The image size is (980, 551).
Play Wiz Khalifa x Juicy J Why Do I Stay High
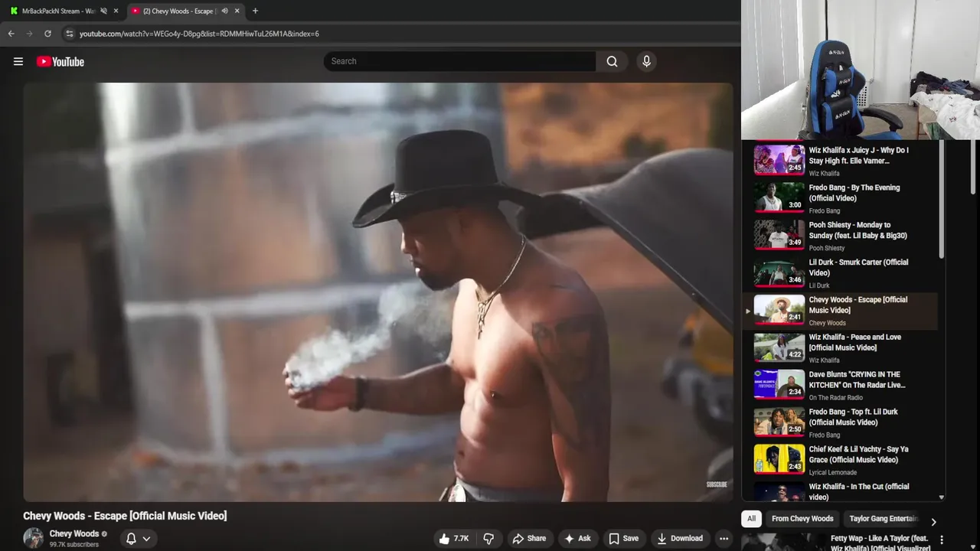[779, 159]
